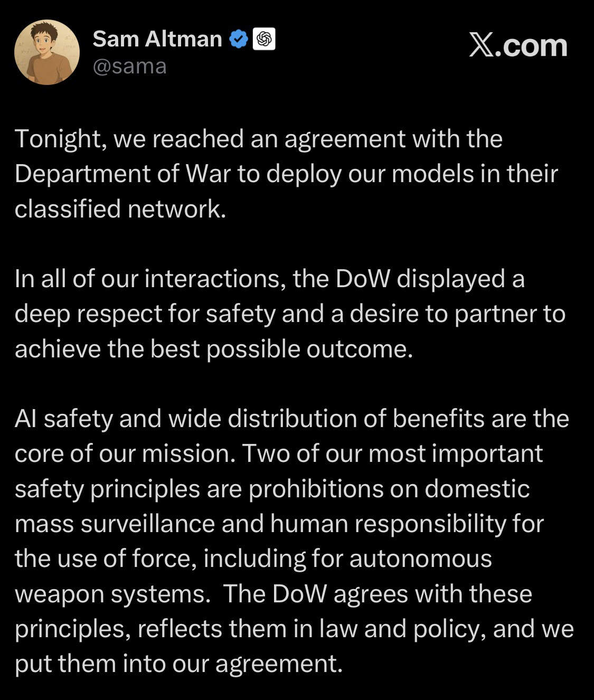594x700 pixels.
Task: Click the line starting "In all of our interactions"
Action: click(269, 279)
